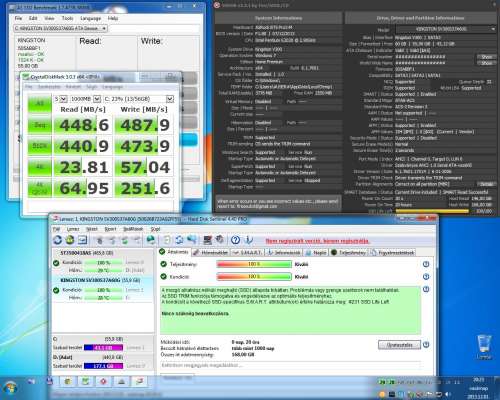Screen dimensions: 500x400
Task: Open Lemez menu in Hard Disk Sentinel
Action: [x=73, y=229]
